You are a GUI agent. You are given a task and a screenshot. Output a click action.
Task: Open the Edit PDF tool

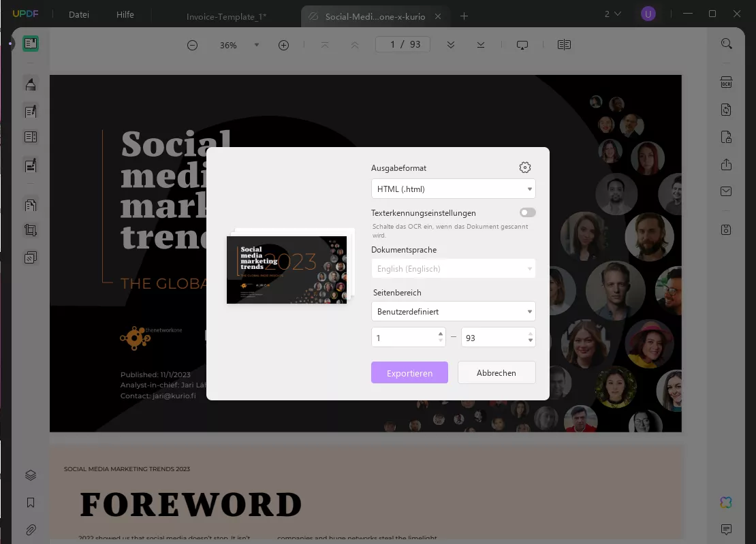tap(31, 112)
